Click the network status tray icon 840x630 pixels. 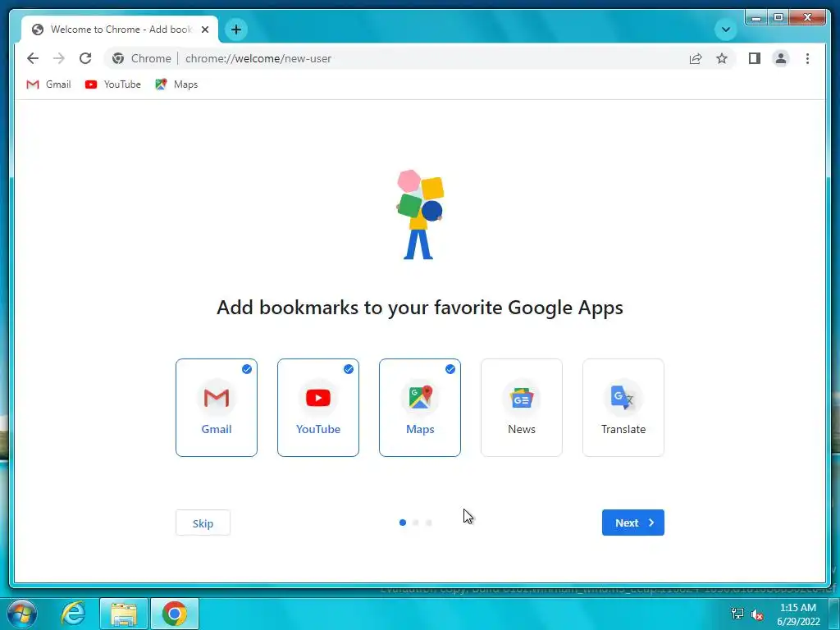tap(737, 614)
